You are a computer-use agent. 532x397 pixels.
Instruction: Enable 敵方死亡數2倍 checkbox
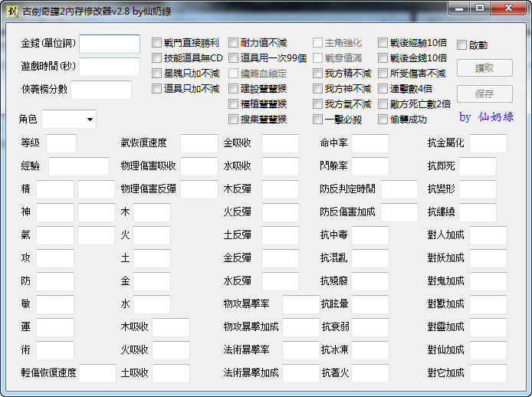point(383,104)
